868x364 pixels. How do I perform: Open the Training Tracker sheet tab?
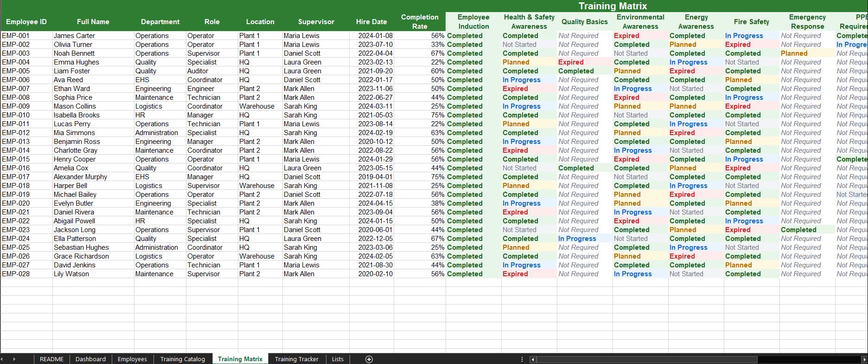pos(296,359)
